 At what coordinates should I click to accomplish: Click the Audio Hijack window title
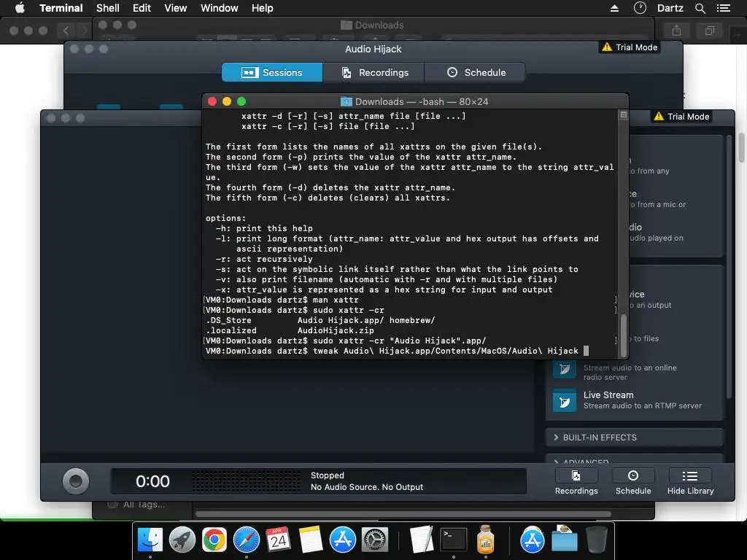click(x=373, y=49)
